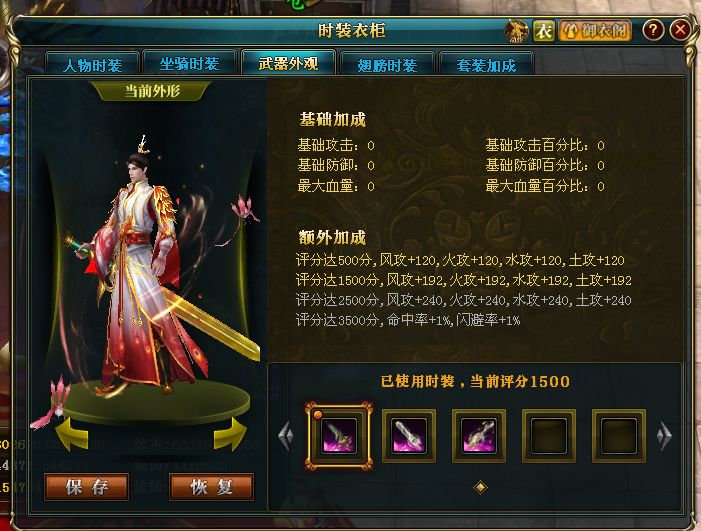Click the 衣 wardrobe icon
This screenshot has height=531, width=701.
[x=544, y=31]
